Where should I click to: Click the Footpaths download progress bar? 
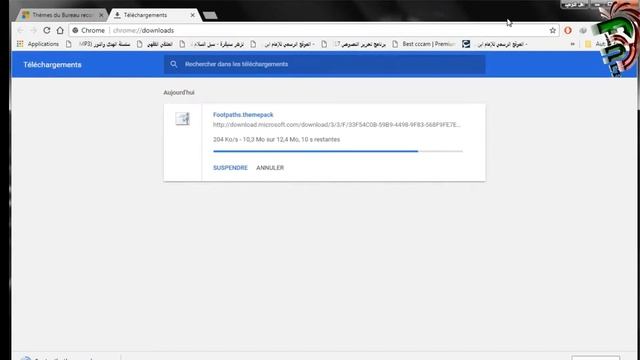coord(338,151)
